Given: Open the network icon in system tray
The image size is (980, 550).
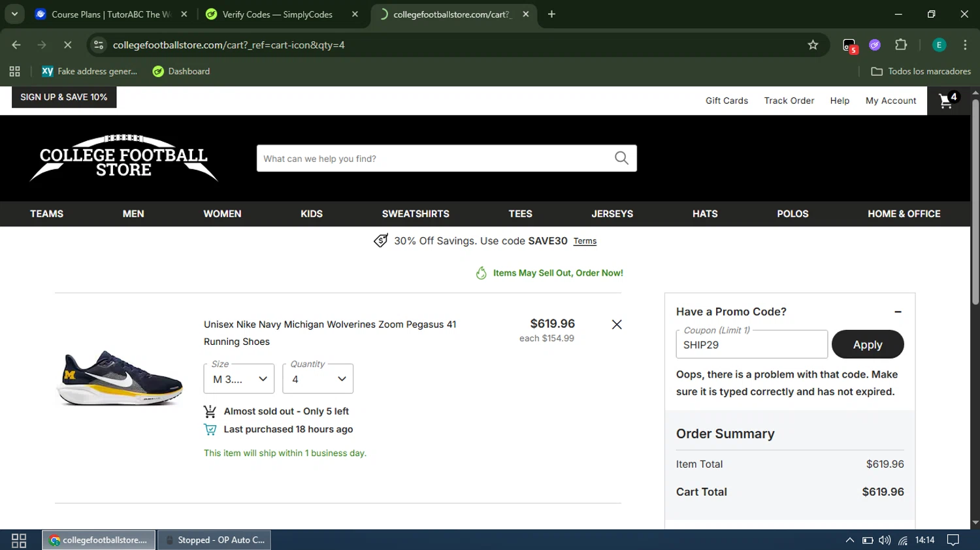Looking at the screenshot, I should pyautogui.click(x=903, y=540).
